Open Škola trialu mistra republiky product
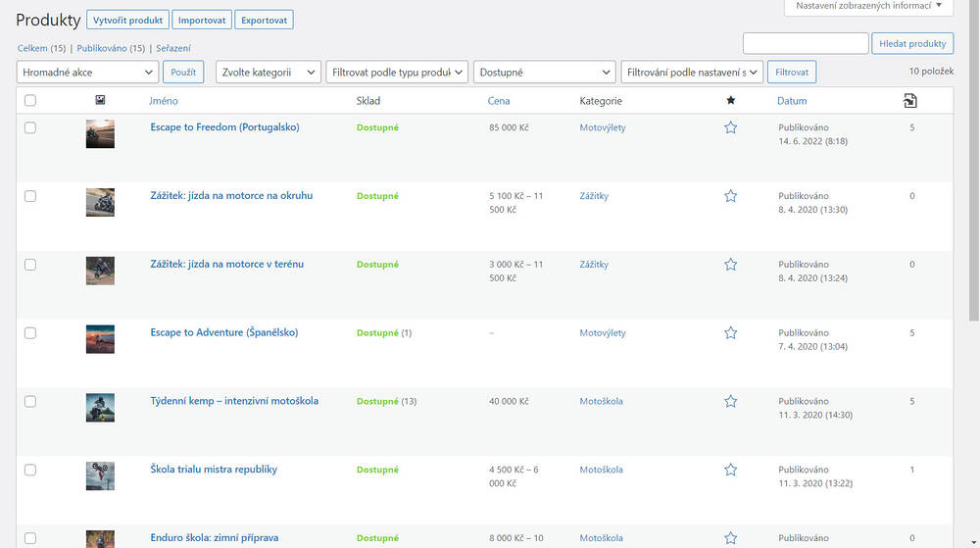 coord(214,470)
